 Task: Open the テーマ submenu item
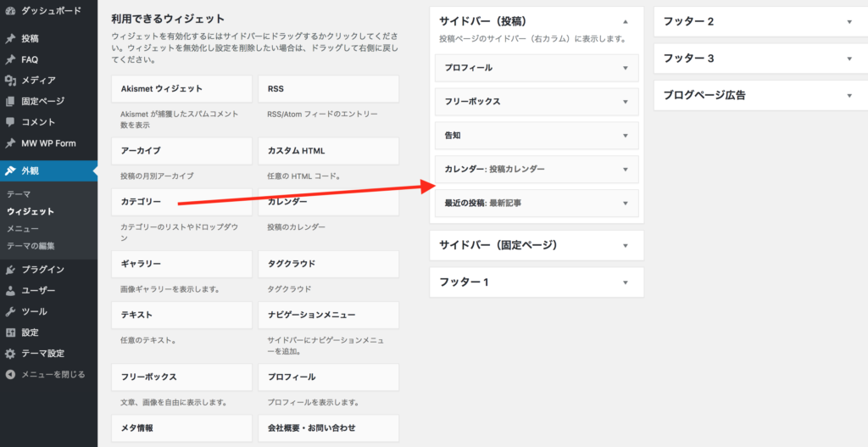[19, 194]
